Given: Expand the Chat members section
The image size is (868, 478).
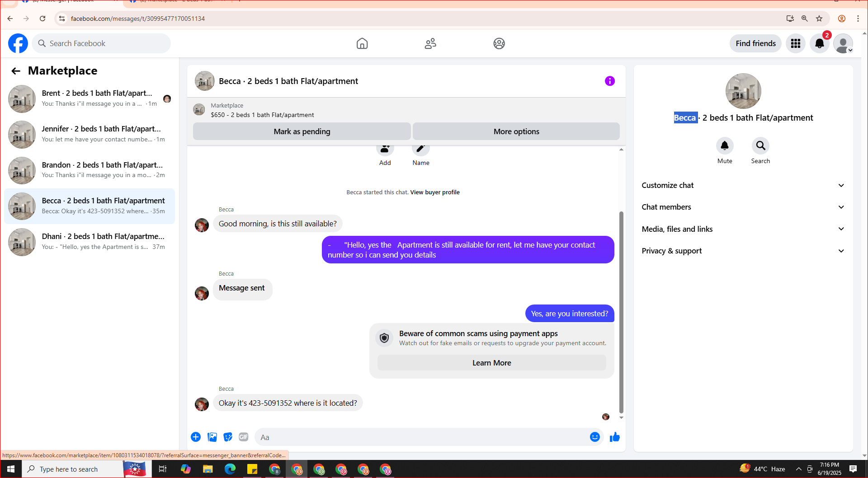Looking at the screenshot, I should pyautogui.click(x=743, y=207).
